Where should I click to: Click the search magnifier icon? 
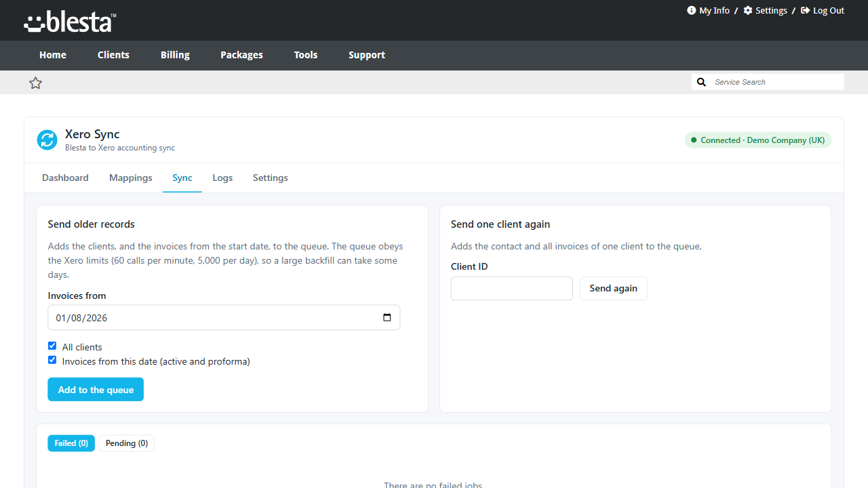(x=702, y=82)
